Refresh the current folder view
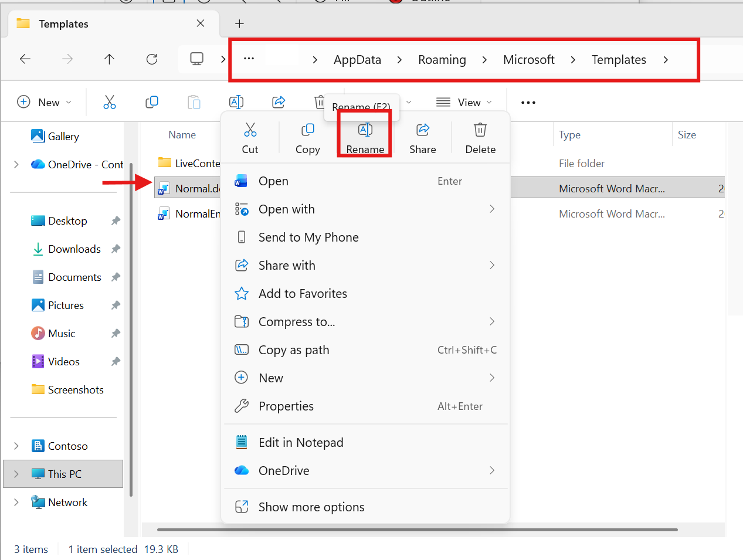 pyautogui.click(x=152, y=59)
